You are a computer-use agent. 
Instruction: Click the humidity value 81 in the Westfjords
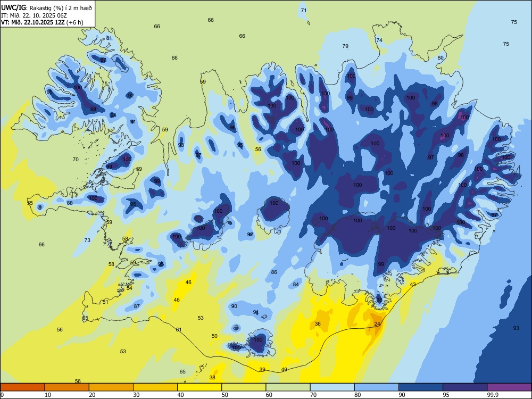pos(109,38)
